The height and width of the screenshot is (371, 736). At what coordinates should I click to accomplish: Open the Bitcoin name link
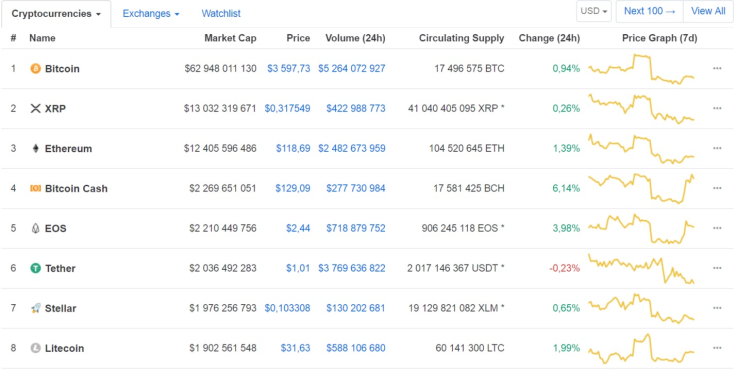pos(62,69)
